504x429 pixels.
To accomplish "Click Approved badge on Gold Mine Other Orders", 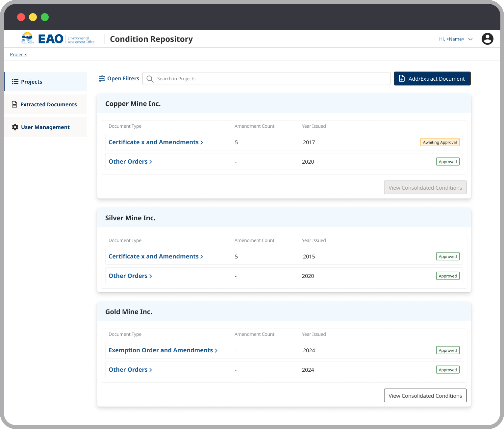I will click(x=448, y=370).
